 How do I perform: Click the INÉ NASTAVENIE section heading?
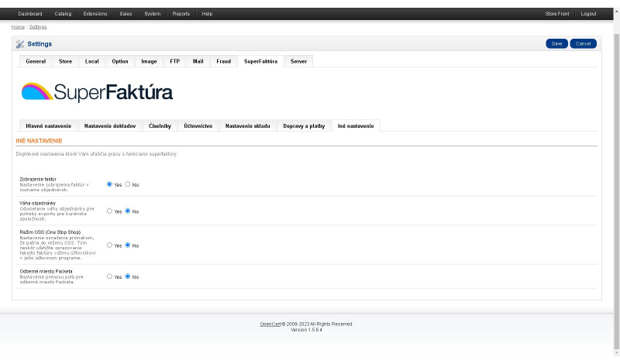point(40,141)
